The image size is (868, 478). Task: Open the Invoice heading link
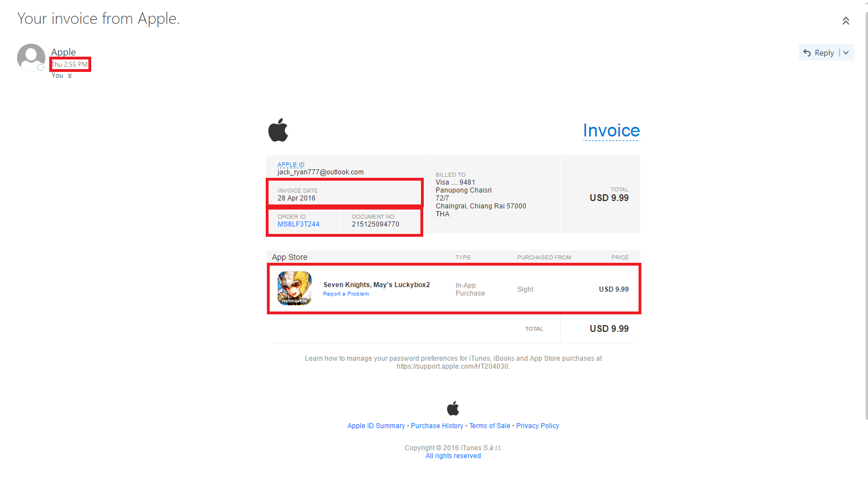point(611,131)
